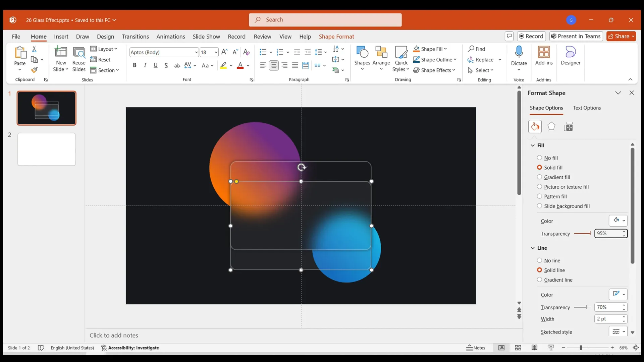
Task: Open the Sketched style dropdown
Action: tap(618, 332)
